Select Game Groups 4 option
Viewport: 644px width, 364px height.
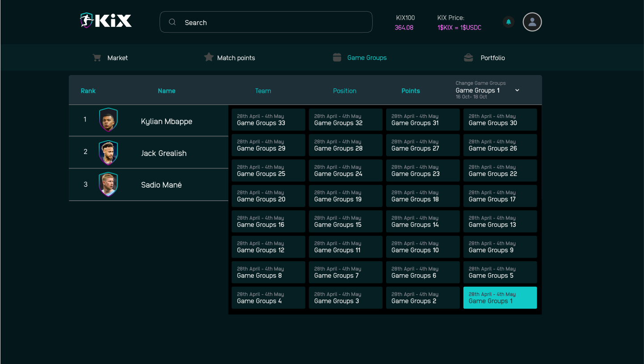[x=268, y=298]
